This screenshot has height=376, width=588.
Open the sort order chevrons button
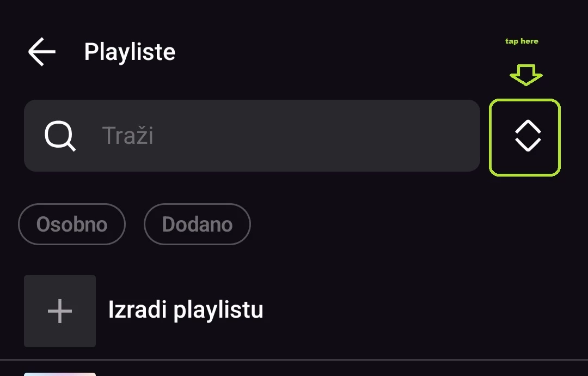point(525,137)
